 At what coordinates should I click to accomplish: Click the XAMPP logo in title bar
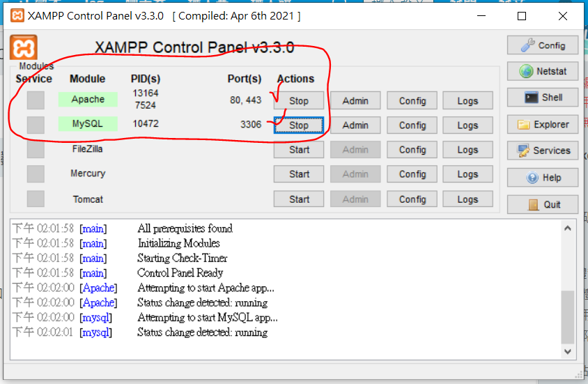pos(17,16)
